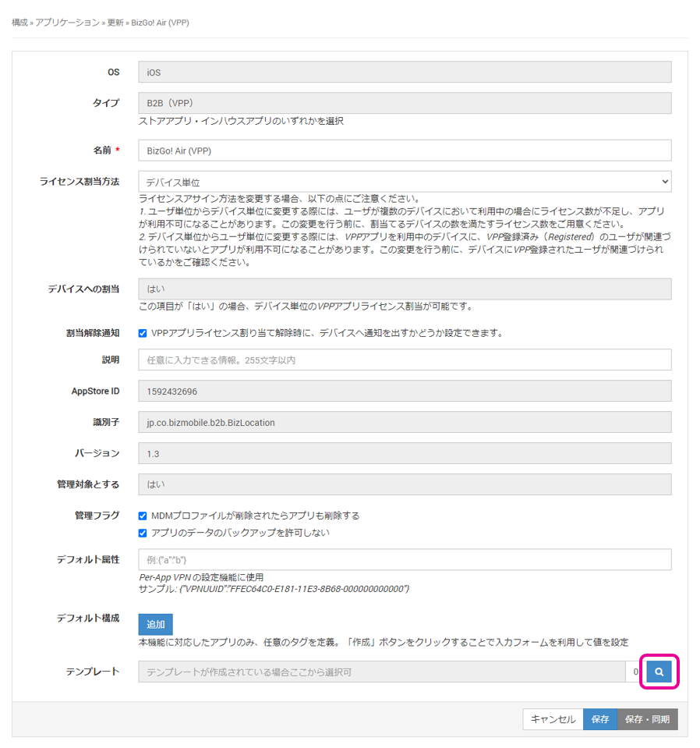The height and width of the screenshot is (748, 700).
Task: Go to 構成 in the breadcrumb
Action: [x=19, y=23]
